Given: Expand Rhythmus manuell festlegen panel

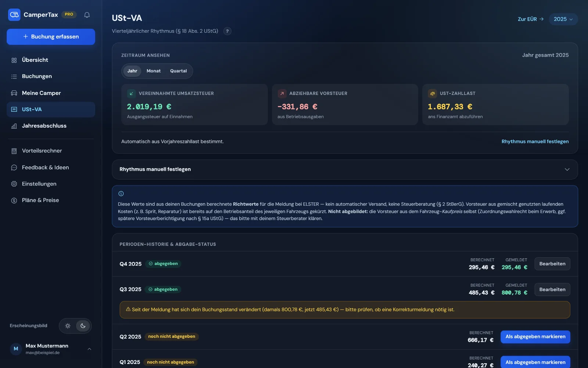Looking at the screenshot, I should click(345, 169).
